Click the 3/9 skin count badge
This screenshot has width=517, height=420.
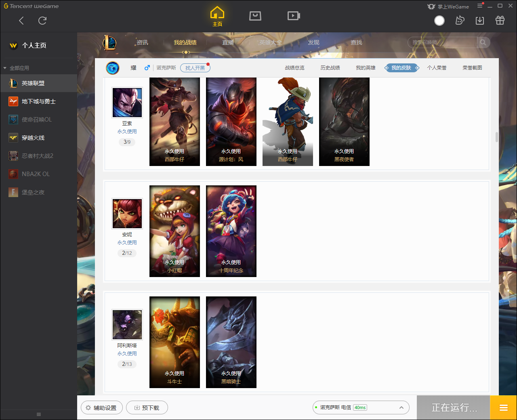coord(127,142)
